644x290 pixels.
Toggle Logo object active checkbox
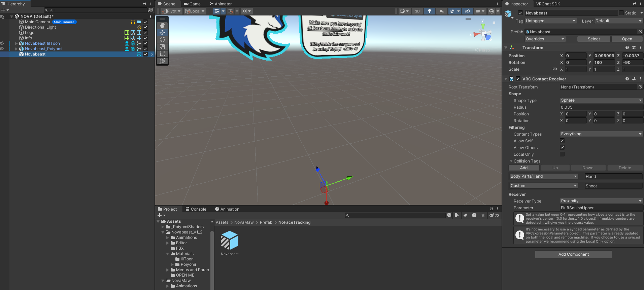[x=145, y=33]
